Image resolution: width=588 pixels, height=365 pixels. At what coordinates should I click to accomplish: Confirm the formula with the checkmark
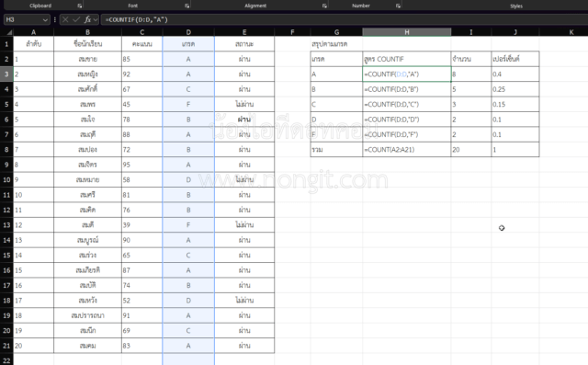[x=76, y=19]
